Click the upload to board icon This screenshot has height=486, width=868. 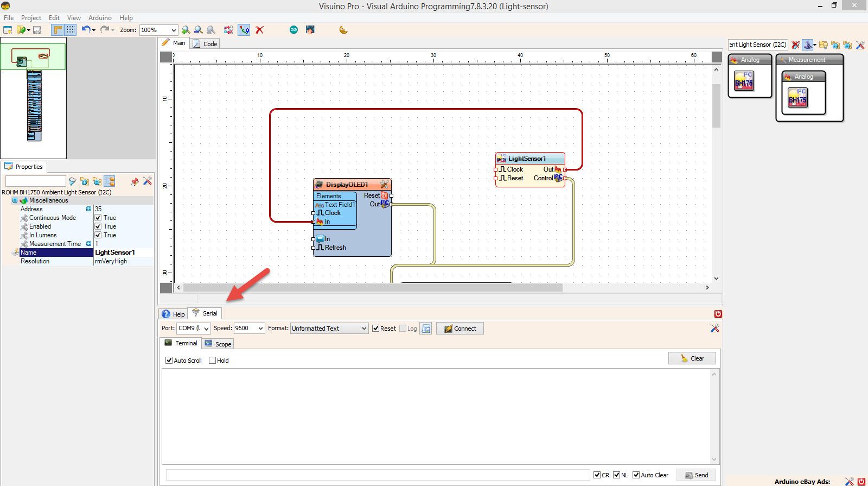click(x=310, y=30)
